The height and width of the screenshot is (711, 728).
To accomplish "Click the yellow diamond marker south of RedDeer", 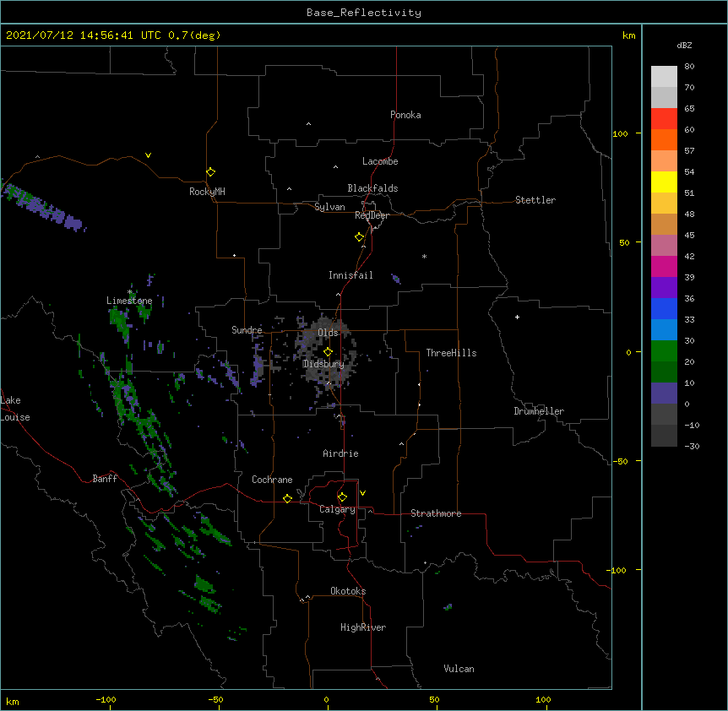I will 360,237.
